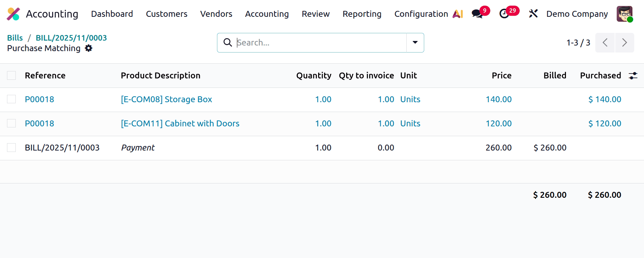The image size is (644, 258).
Task: Select the BILL/2025/11/0003 Payment row checkbox
Action: [12, 148]
